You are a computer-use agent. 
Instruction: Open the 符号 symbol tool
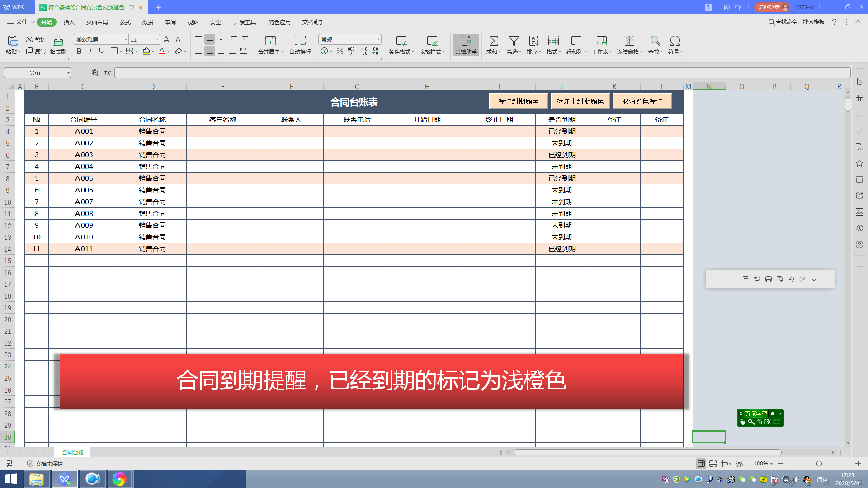pos(675,45)
